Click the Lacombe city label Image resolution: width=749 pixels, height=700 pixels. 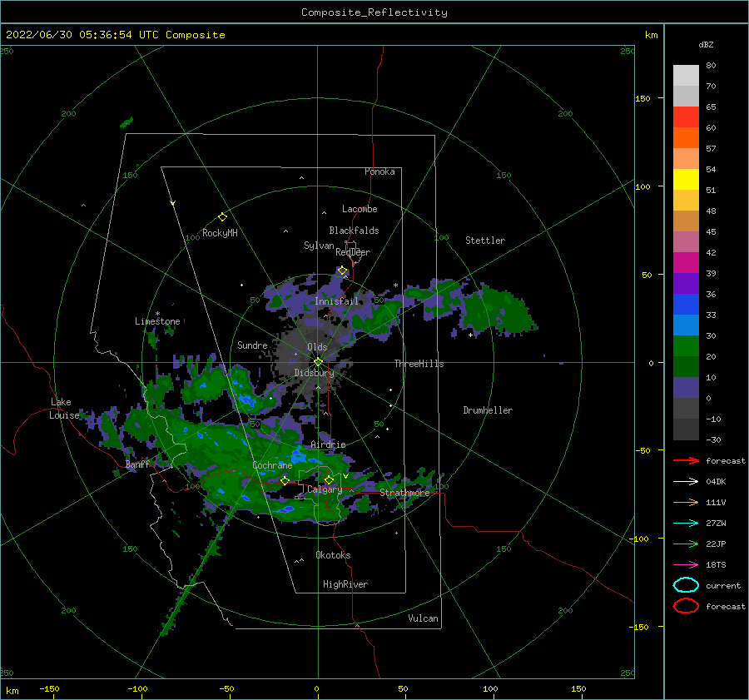tap(360, 209)
